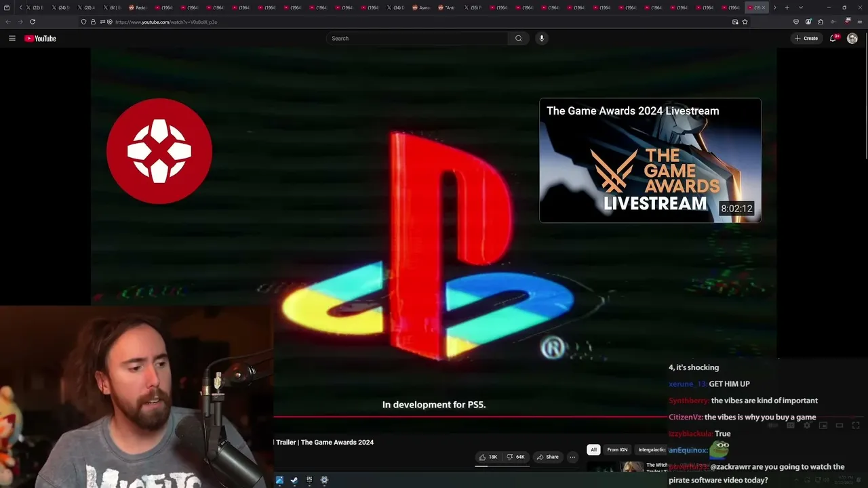List all tabs dropdown chevron
Image resolution: width=868 pixels, height=488 pixels.
pyautogui.click(x=801, y=7)
